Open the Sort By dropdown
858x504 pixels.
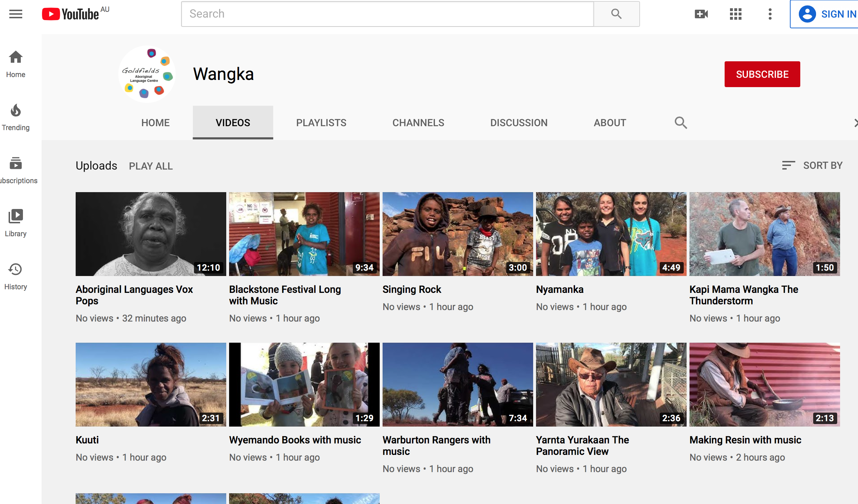point(812,165)
